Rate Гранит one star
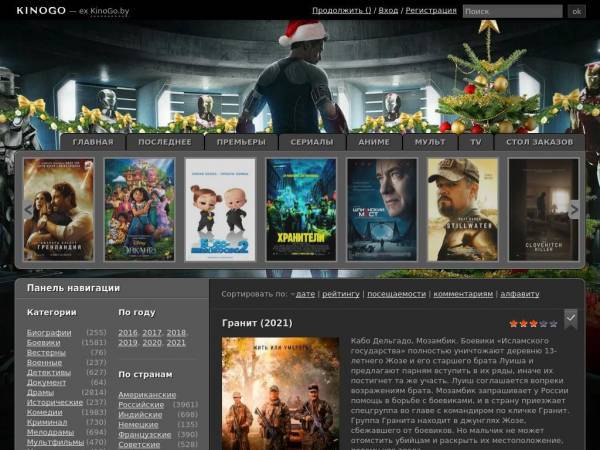 [514, 324]
